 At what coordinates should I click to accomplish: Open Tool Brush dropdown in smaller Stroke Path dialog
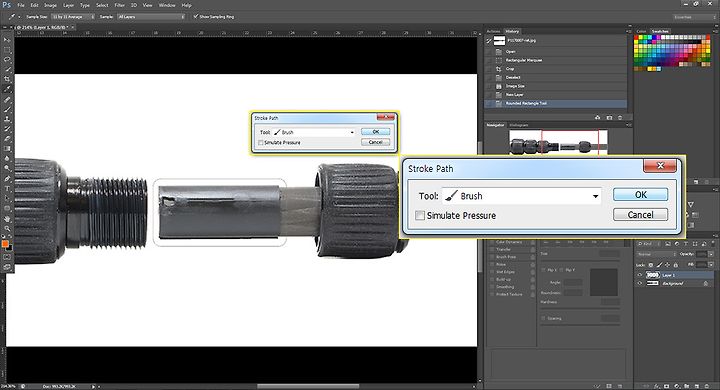pyautogui.click(x=314, y=132)
